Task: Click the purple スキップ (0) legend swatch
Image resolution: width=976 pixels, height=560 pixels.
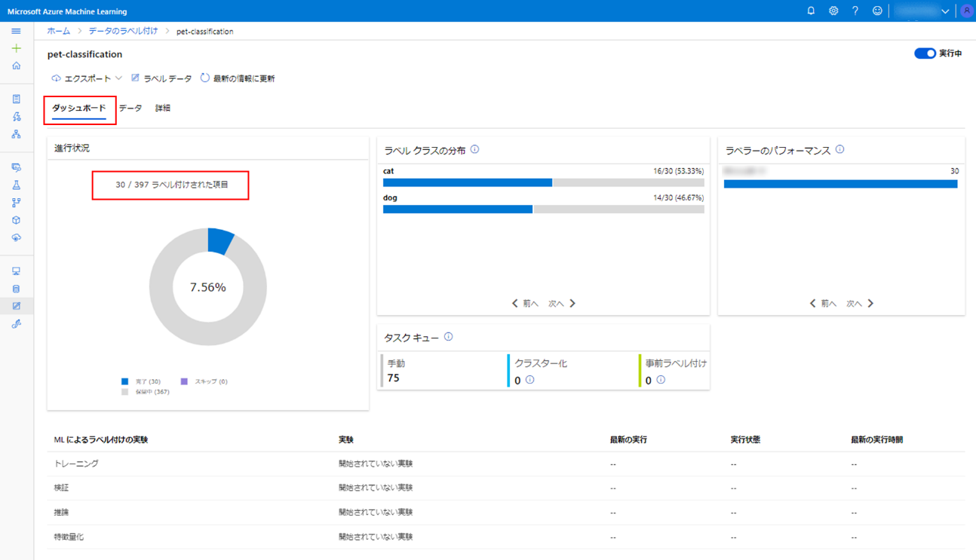Action: tap(184, 381)
